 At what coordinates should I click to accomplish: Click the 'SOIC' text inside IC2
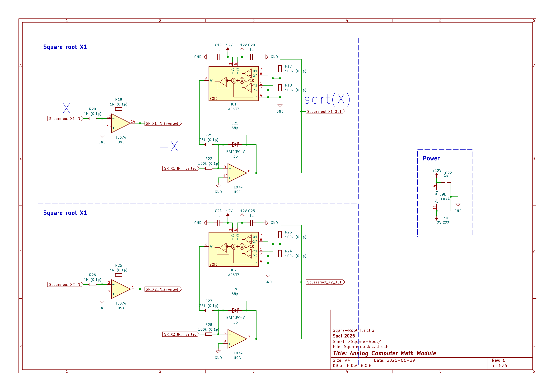tap(214, 264)
